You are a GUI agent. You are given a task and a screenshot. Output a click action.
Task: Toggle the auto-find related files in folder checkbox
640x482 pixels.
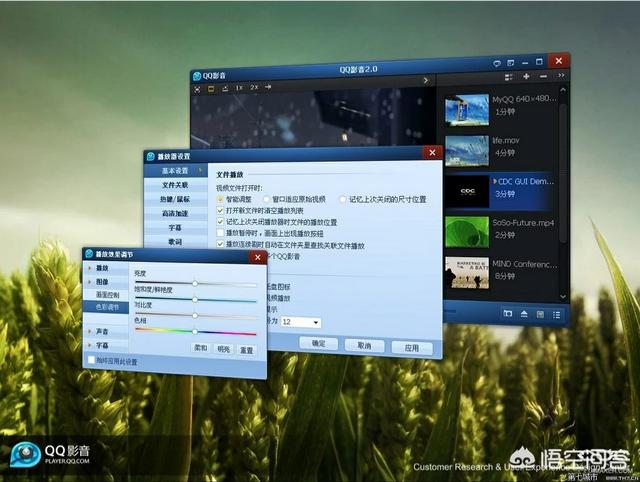click(220, 244)
